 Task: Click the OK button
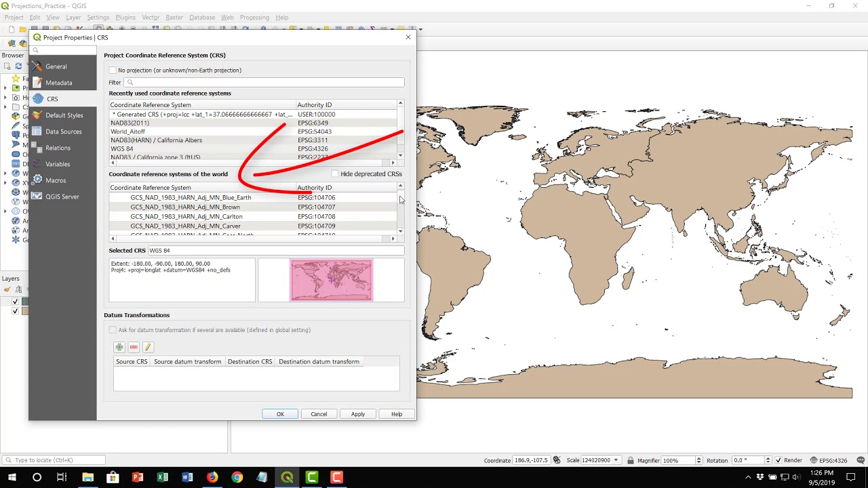pos(280,414)
